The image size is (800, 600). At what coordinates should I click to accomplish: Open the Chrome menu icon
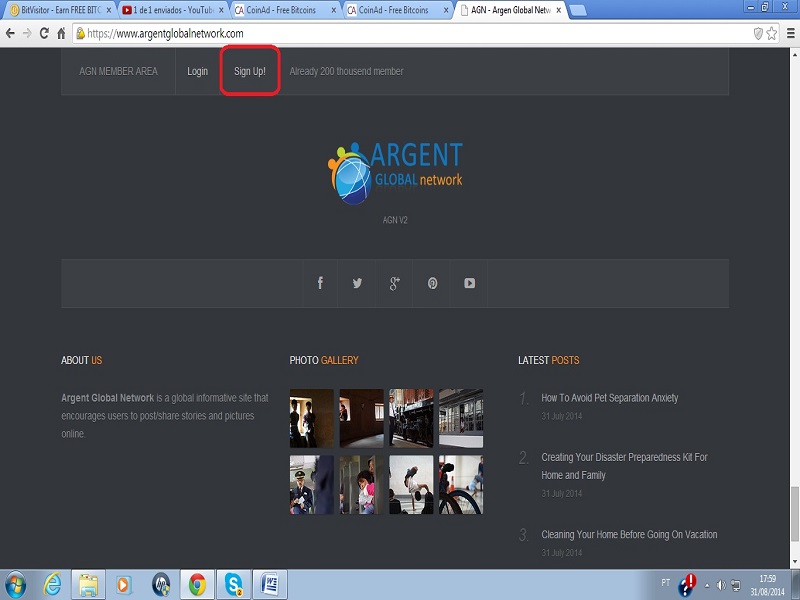tap(791, 34)
